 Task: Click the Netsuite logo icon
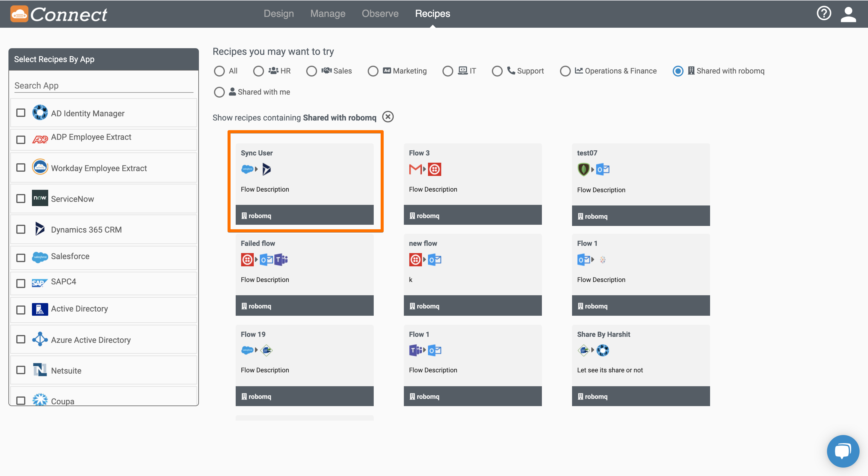click(40, 370)
